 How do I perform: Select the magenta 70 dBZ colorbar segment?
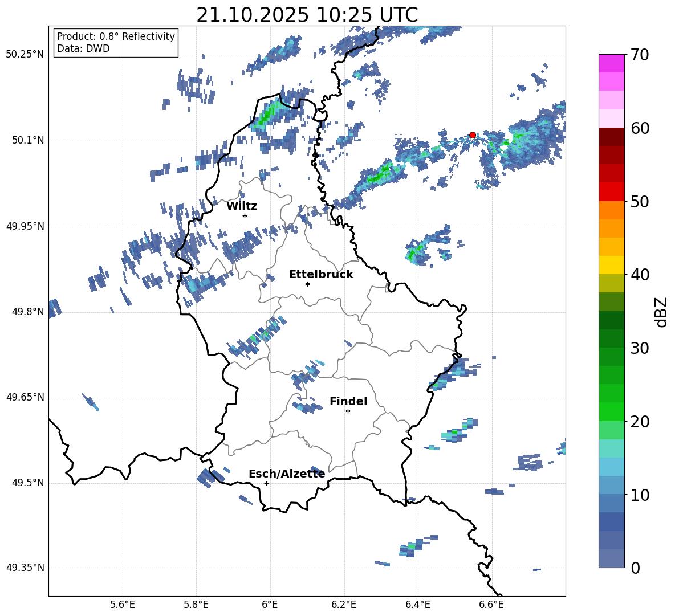click(x=611, y=63)
